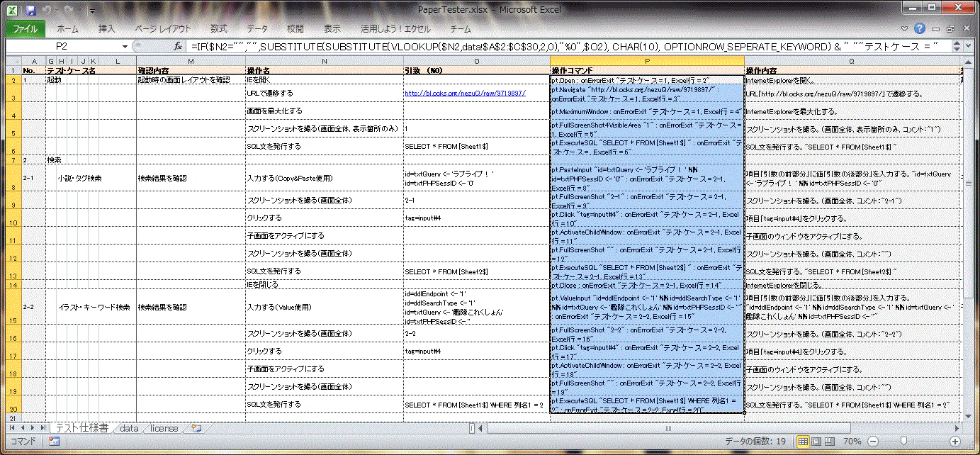Click the fx Insert Function button
The width and height of the screenshot is (980, 455).
click(179, 46)
